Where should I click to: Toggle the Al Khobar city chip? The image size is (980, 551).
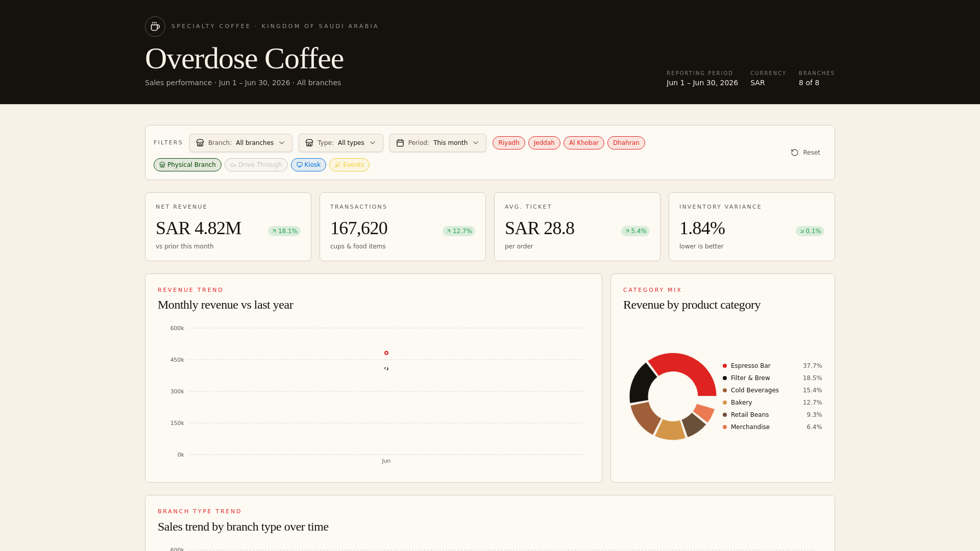point(584,143)
